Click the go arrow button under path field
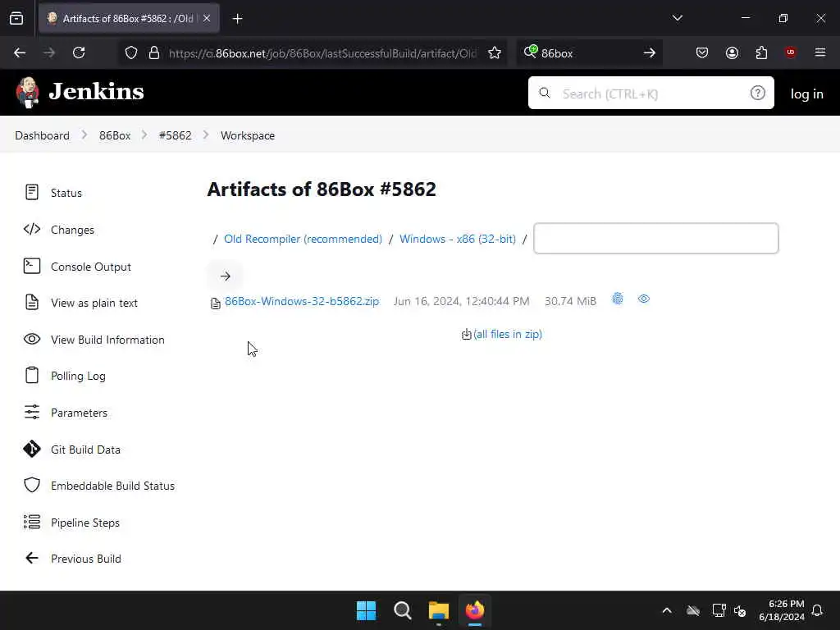Image resolution: width=840 pixels, height=630 pixels. [x=225, y=276]
